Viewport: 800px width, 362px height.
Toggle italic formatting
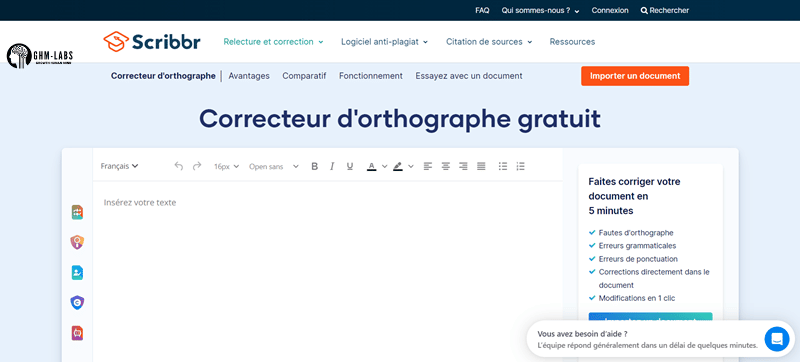[x=332, y=166]
